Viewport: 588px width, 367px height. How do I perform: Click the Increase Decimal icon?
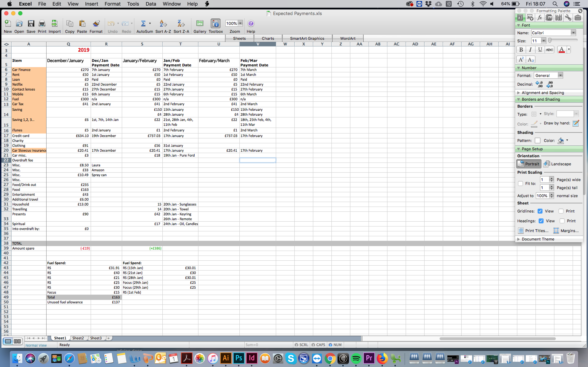[x=539, y=84]
